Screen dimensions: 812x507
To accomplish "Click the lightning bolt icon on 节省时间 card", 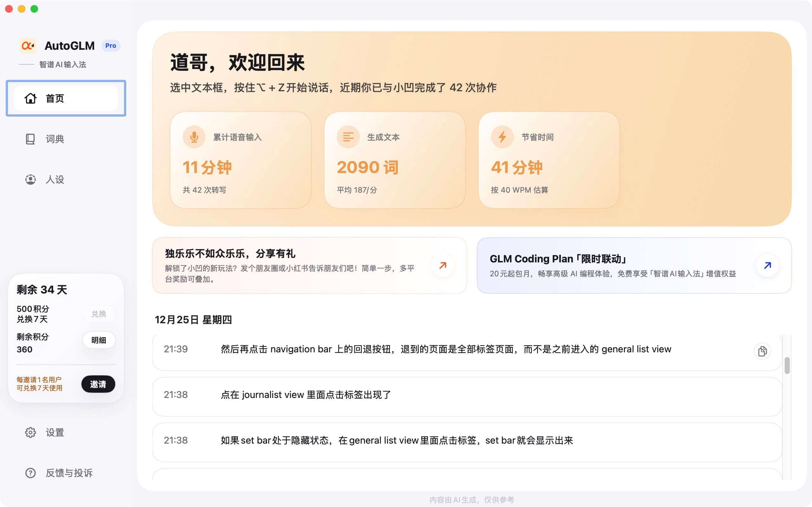I will (502, 137).
